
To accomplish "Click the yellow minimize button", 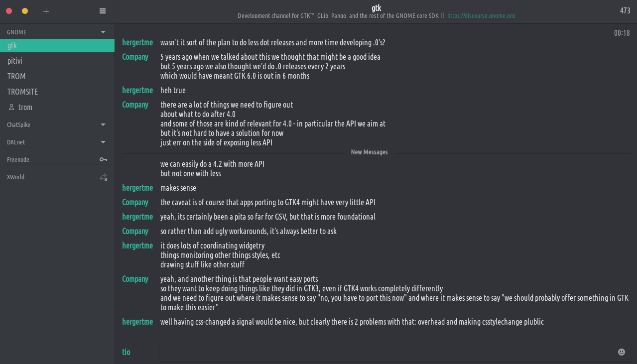I will pyautogui.click(x=25, y=11).
